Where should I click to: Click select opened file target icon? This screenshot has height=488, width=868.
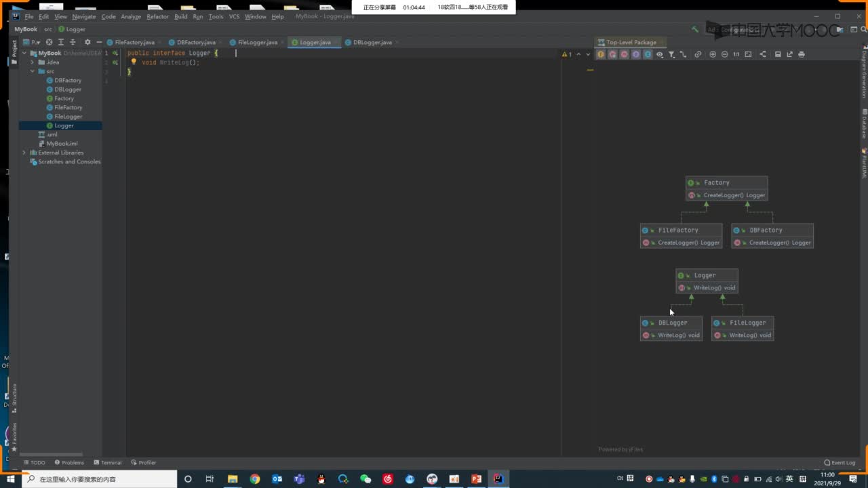click(x=49, y=42)
